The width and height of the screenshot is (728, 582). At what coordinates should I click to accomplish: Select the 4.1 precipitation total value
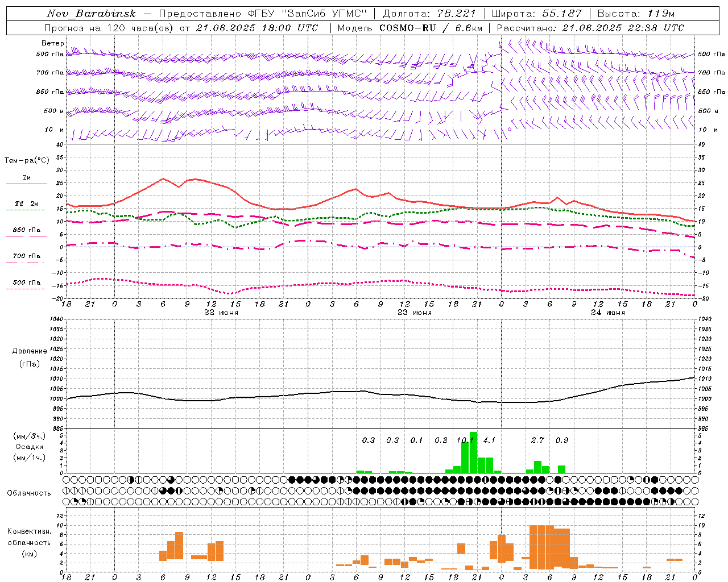click(x=489, y=440)
